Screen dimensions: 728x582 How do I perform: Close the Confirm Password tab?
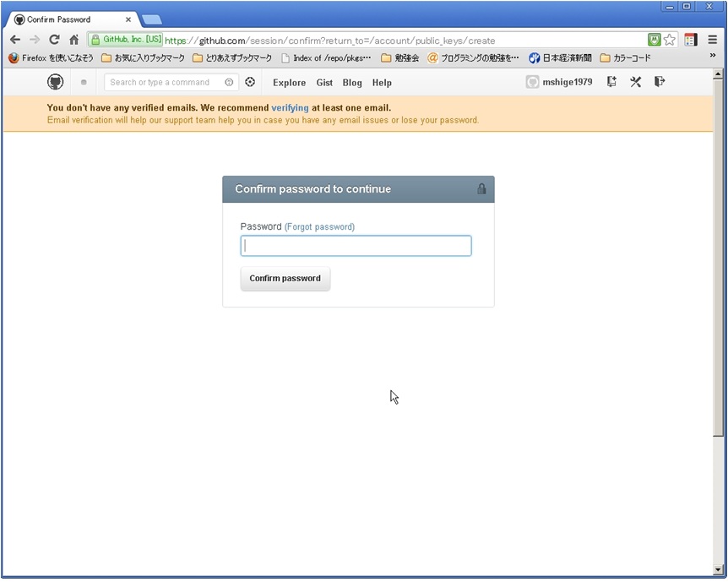point(128,19)
